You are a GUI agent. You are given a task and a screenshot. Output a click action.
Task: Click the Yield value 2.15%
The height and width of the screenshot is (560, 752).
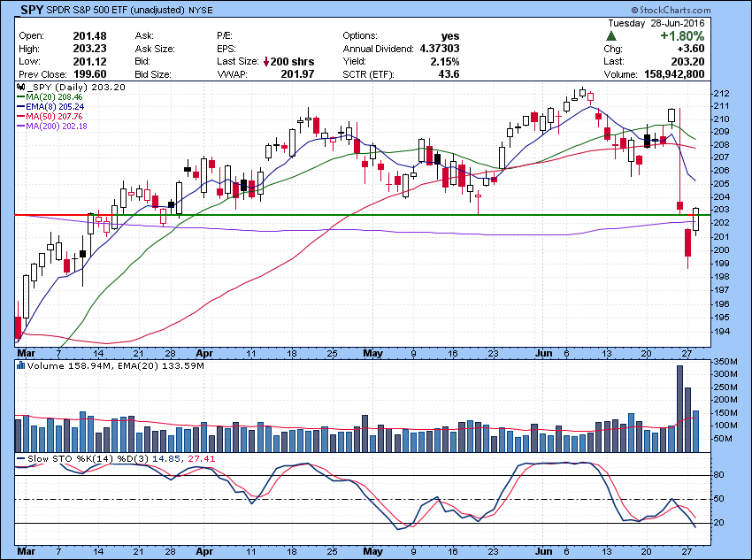click(445, 61)
